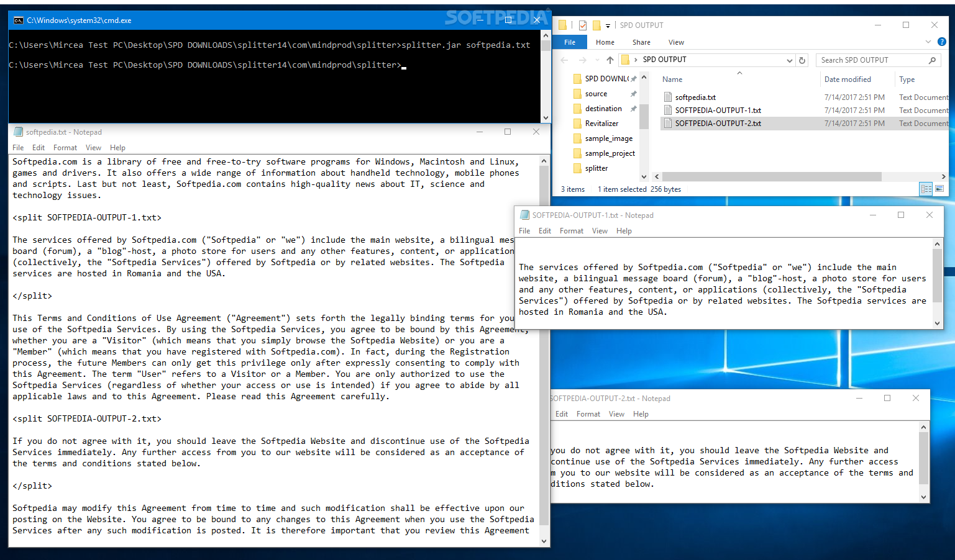
Task: Open the sample_image folder in navigation pane
Action: coord(608,138)
